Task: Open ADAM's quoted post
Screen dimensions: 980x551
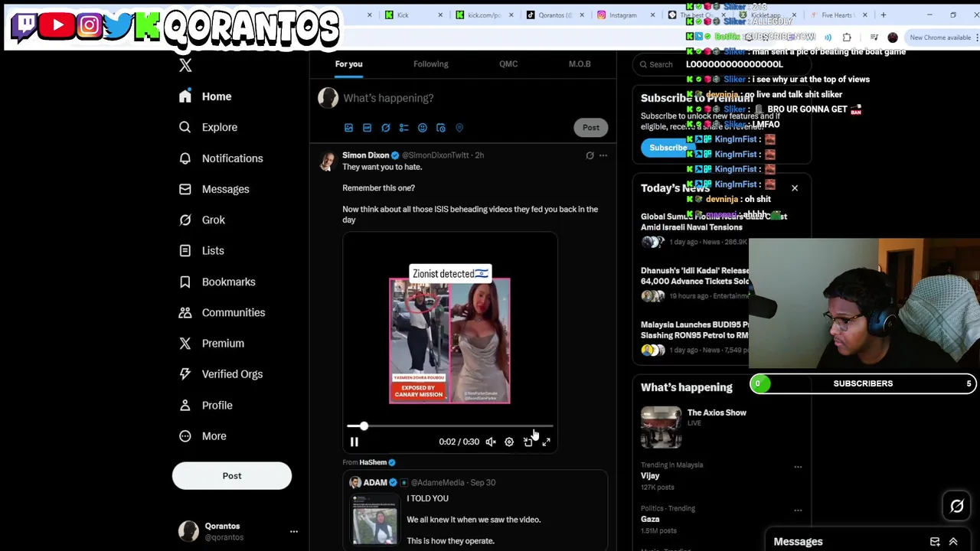Action: (475, 511)
